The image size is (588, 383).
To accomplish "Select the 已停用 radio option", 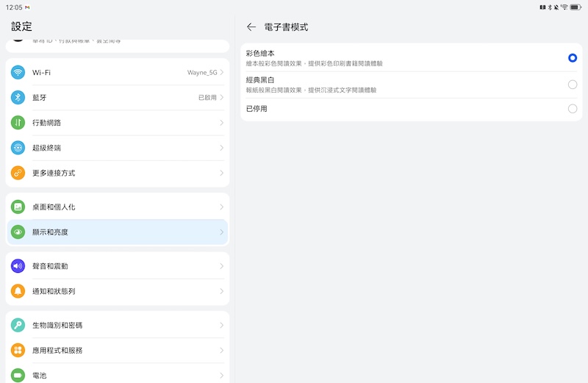I will tap(573, 109).
